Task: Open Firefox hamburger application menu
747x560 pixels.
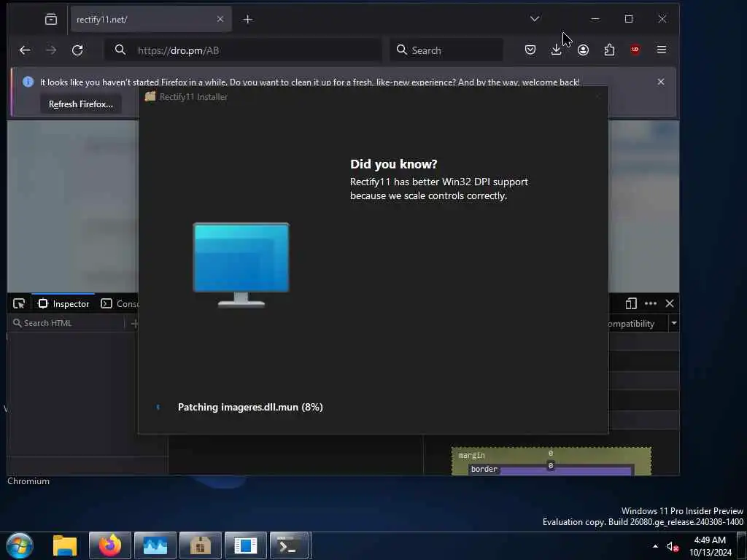Action: [661, 50]
